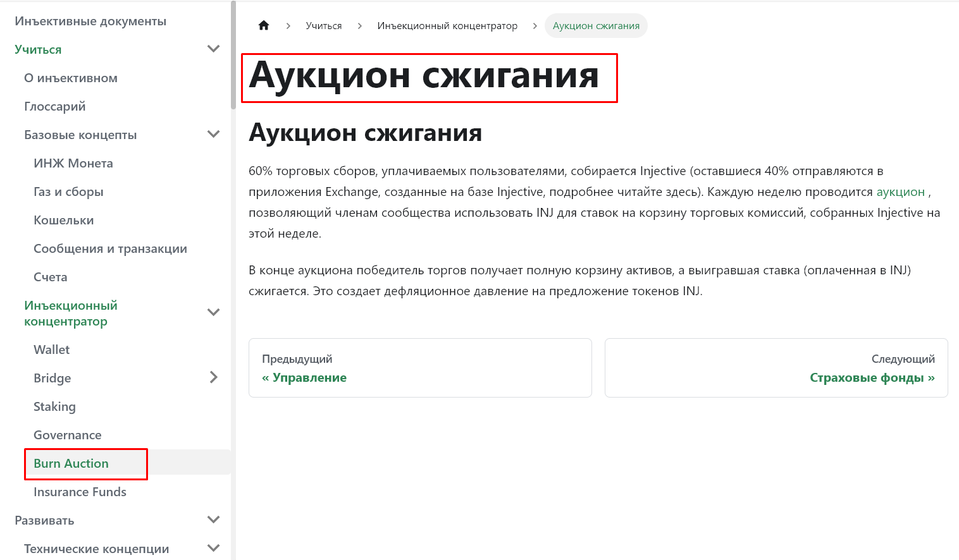This screenshot has width=959, height=560.
Task: Open 'Инъекционный концентратор' breadcrumb link
Action: [447, 26]
